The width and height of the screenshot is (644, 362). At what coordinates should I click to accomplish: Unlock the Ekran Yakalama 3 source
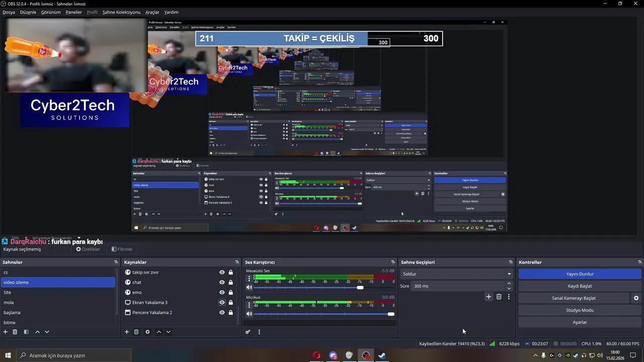pos(230,303)
